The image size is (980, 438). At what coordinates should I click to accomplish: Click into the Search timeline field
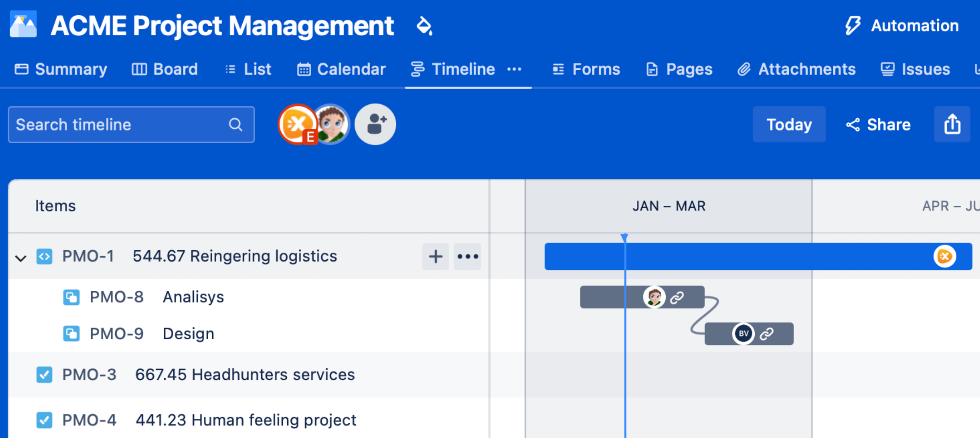(x=131, y=124)
